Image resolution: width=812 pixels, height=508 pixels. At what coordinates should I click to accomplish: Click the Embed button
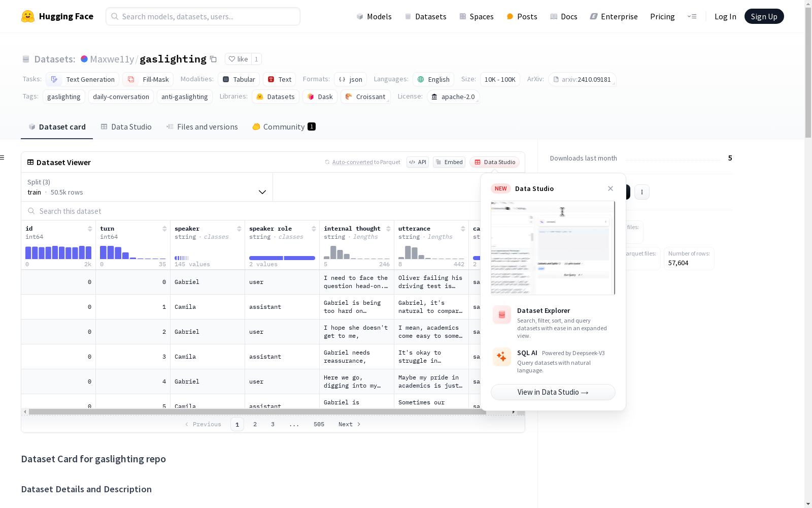pos(449,162)
